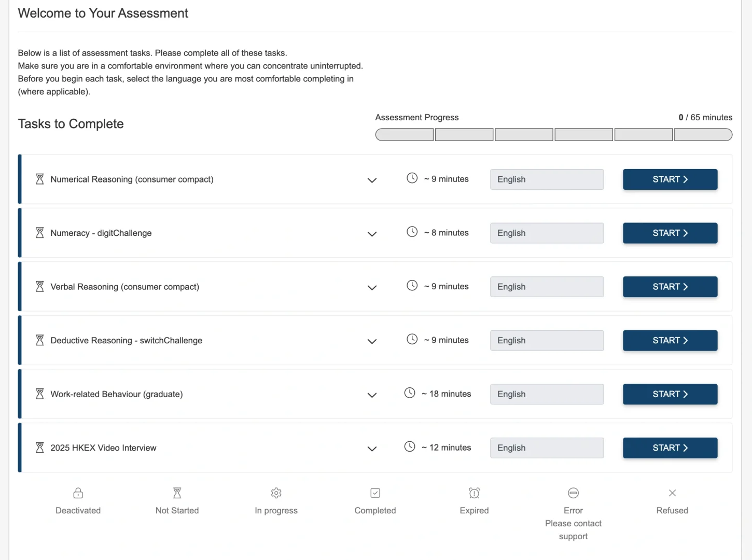This screenshot has height=560, width=752.
Task: Start the 2025 HKEX Video Interview
Action: [670, 448]
